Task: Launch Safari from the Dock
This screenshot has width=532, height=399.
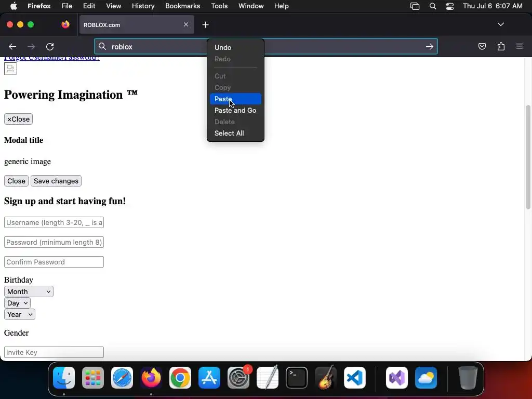Action: point(122,378)
